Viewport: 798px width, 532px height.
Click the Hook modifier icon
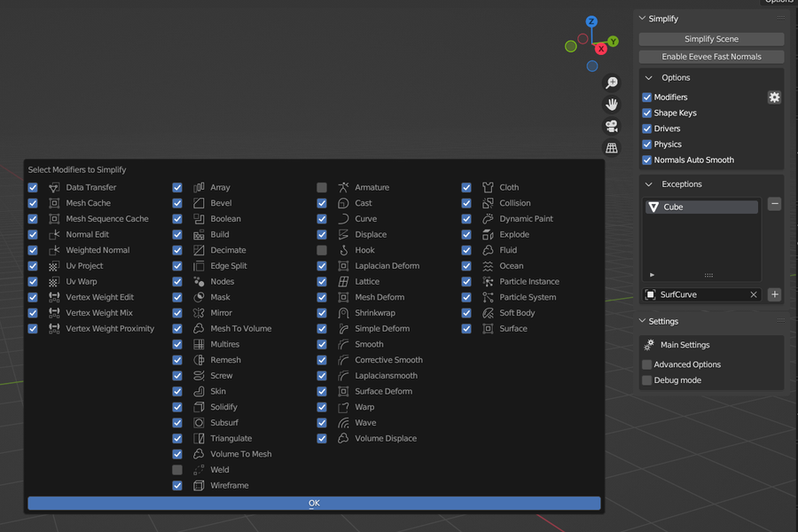343,250
